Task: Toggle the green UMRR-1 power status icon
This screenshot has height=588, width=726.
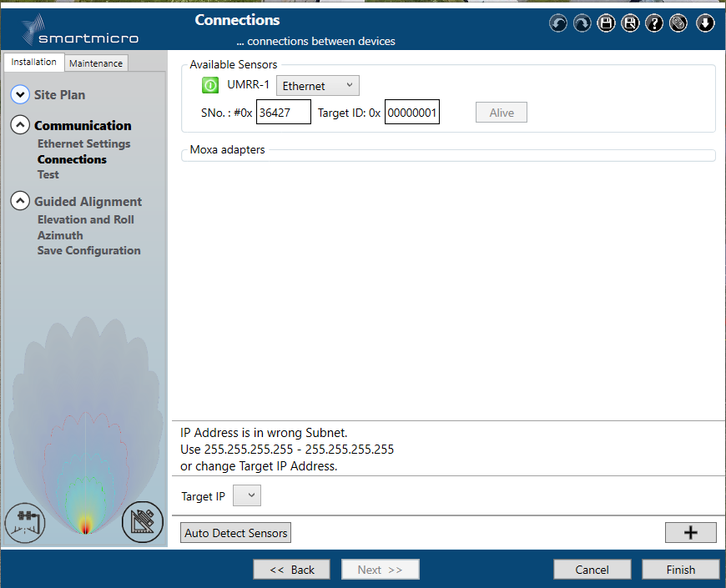Action: pyautogui.click(x=210, y=85)
